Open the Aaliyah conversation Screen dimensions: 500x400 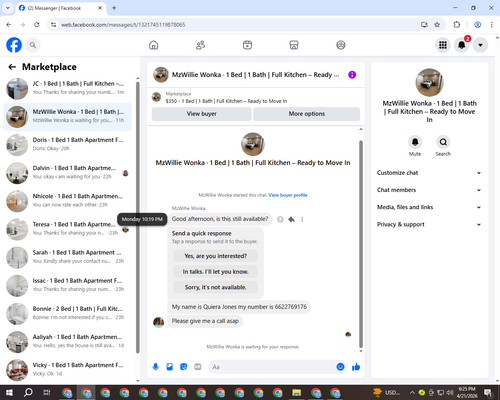(67, 342)
